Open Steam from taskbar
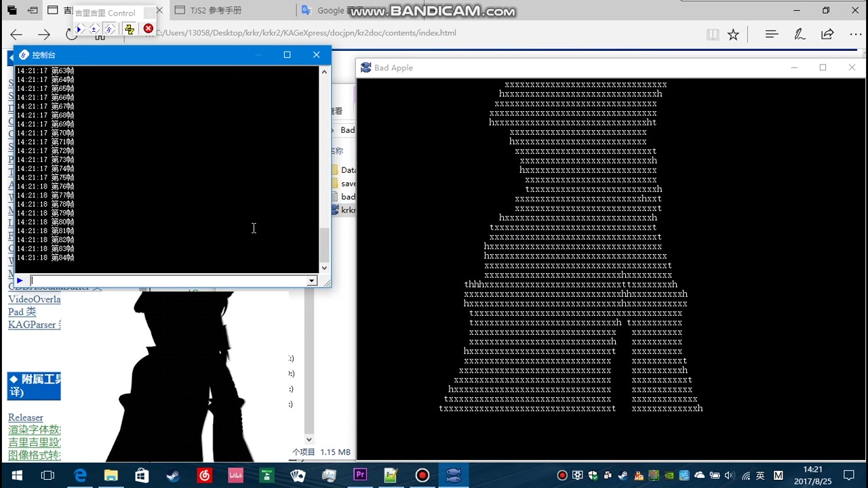 (173, 475)
